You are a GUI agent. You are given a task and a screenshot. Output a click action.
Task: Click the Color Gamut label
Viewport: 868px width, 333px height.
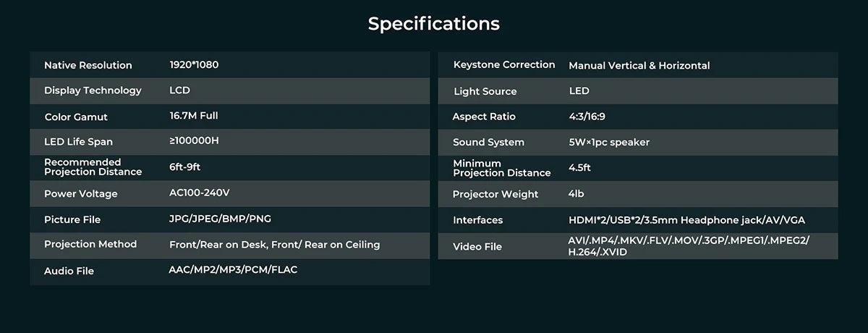(76, 117)
